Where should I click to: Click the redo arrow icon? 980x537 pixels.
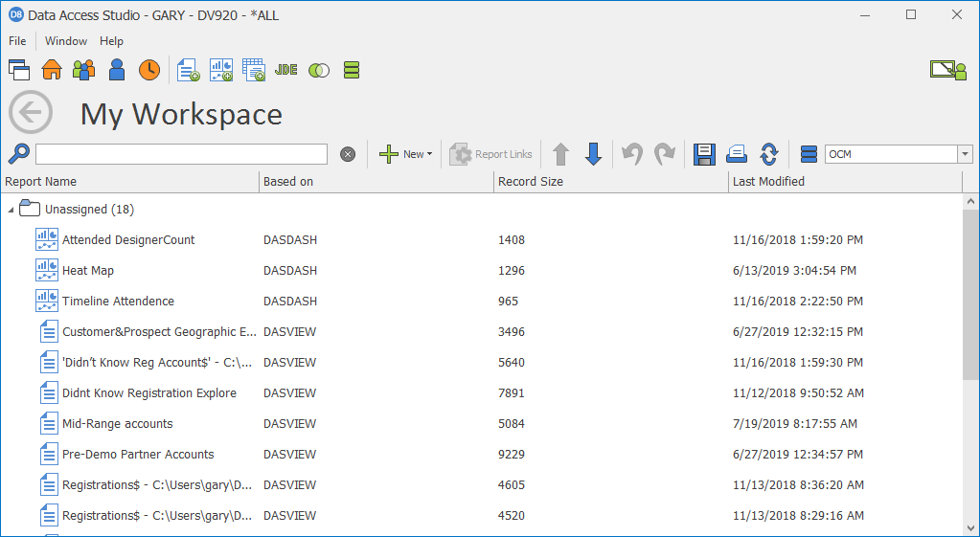[665, 154]
